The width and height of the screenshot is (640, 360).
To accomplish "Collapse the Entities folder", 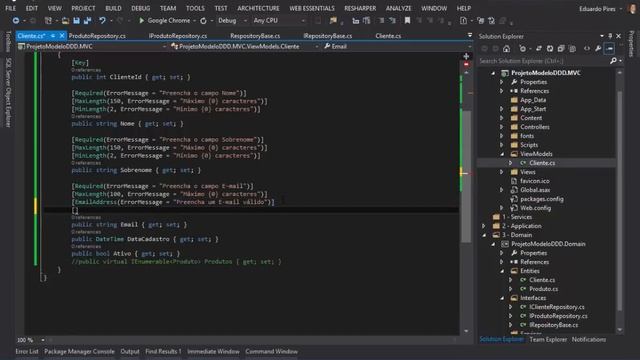I will pos(502,271).
